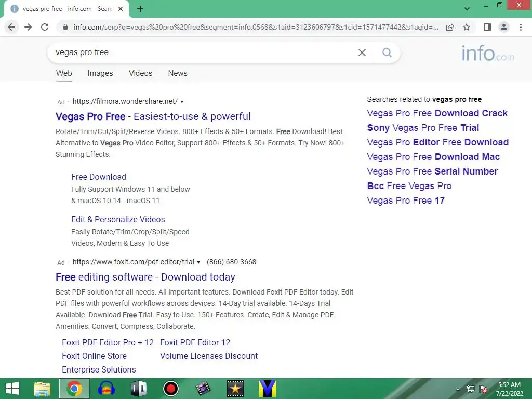Viewport: 532px width, 399px height.
Task: Click the filmora.wondershare.net ad URL
Action: (x=125, y=101)
